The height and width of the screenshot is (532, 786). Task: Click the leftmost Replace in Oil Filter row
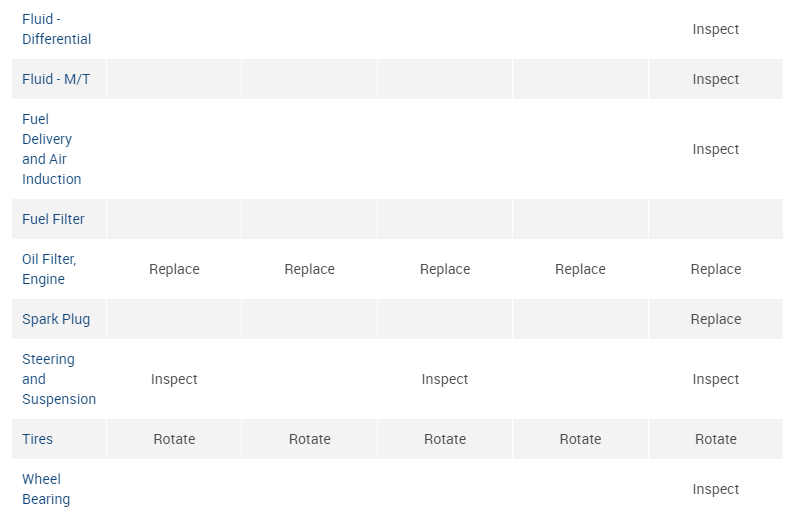pyautogui.click(x=174, y=269)
